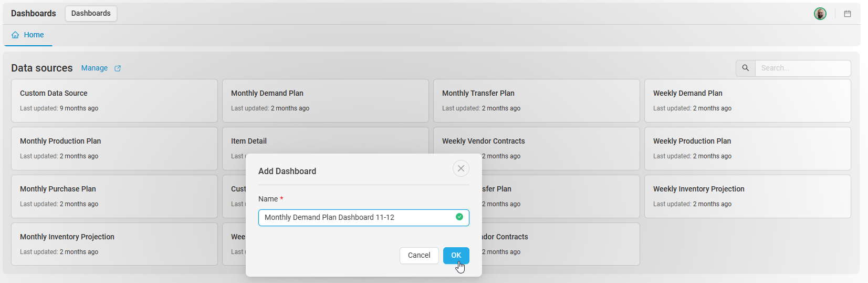Confirm with the OK button
Viewport: 868px width, 283px height.
click(x=456, y=256)
